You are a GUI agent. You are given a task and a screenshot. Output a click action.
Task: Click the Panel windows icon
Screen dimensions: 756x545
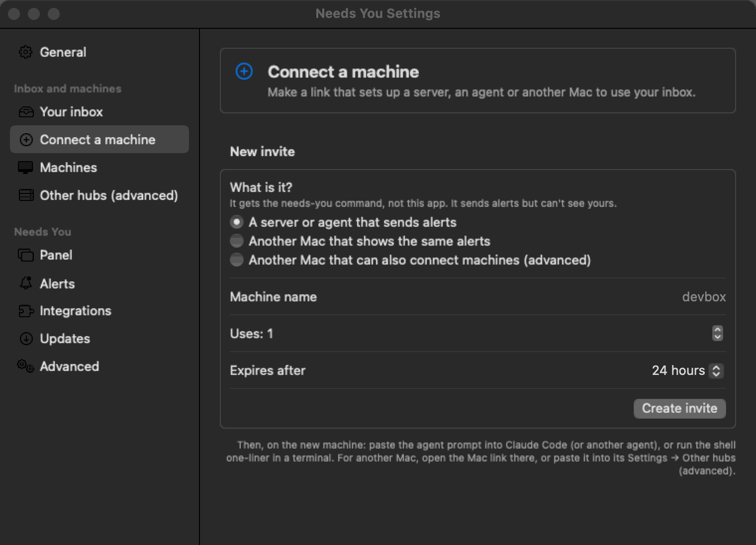pyautogui.click(x=25, y=255)
